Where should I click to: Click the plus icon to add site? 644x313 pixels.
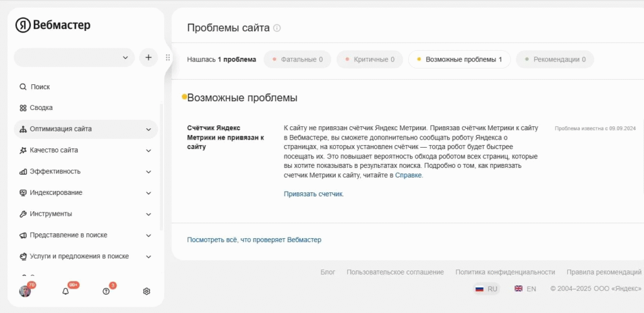(148, 57)
